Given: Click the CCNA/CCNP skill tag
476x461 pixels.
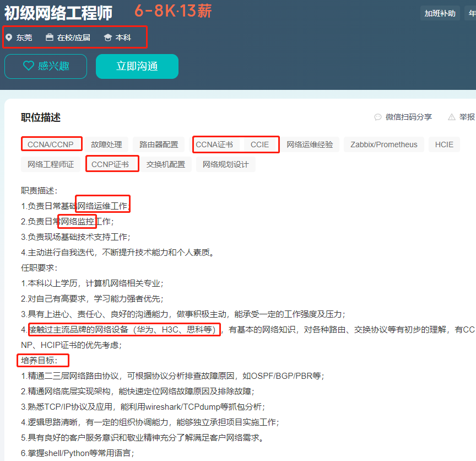Looking at the screenshot, I should (51, 144).
